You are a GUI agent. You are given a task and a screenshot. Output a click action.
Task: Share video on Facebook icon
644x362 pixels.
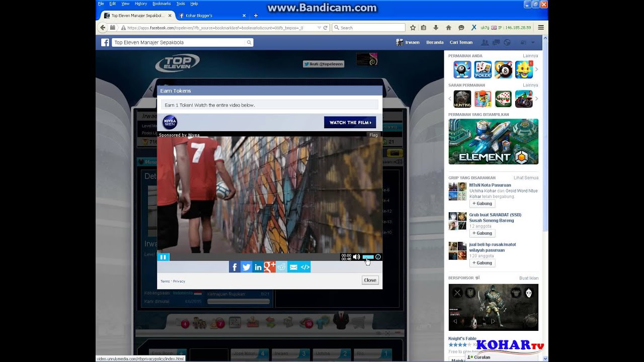click(x=234, y=267)
